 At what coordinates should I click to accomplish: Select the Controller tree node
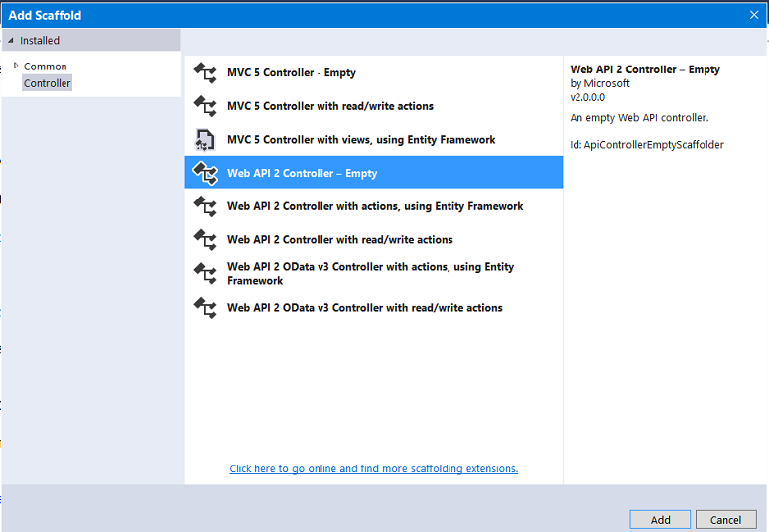(47, 83)
